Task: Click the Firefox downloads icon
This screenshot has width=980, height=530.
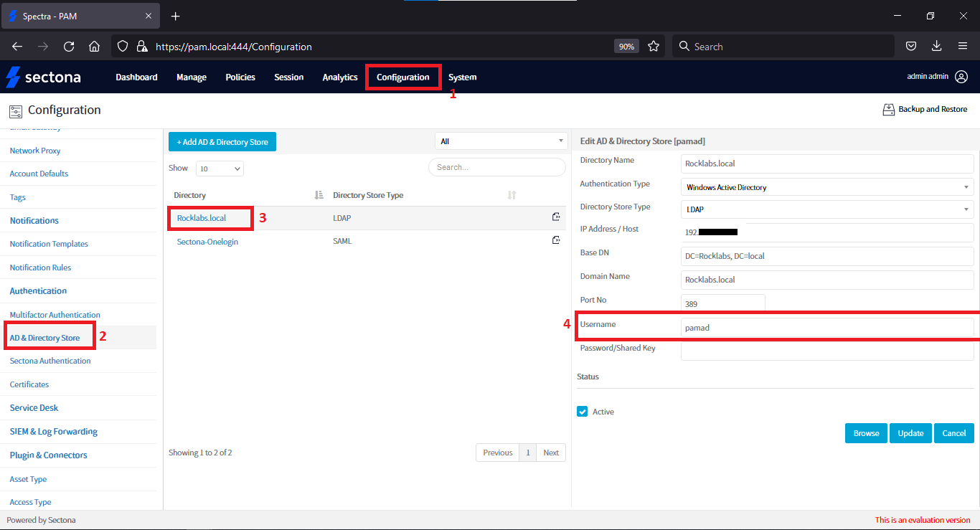Action: pos(936,47)
